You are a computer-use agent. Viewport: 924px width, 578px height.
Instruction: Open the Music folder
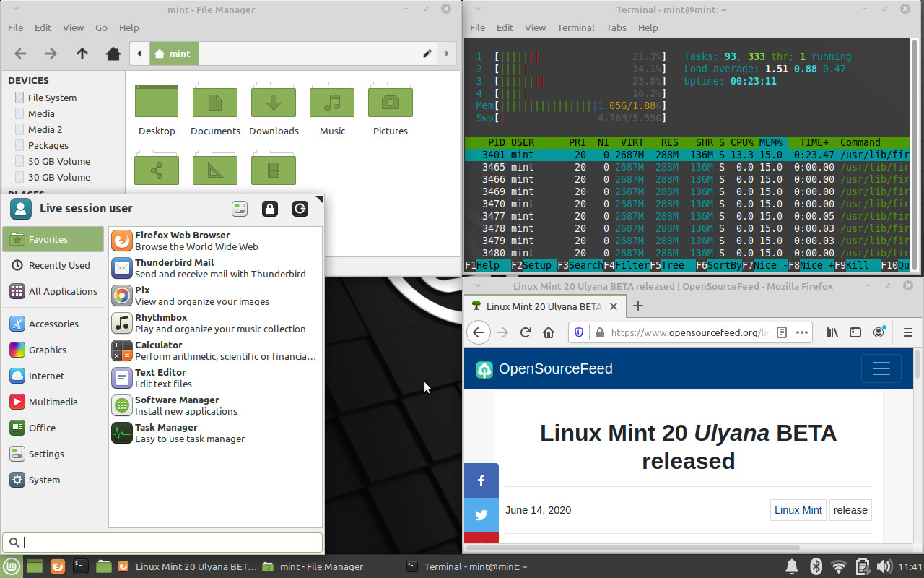click(x=332, y=110)
